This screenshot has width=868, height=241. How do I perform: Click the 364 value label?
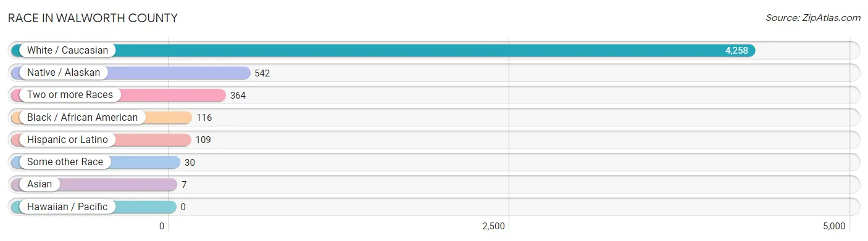click(x=238, y=96)
